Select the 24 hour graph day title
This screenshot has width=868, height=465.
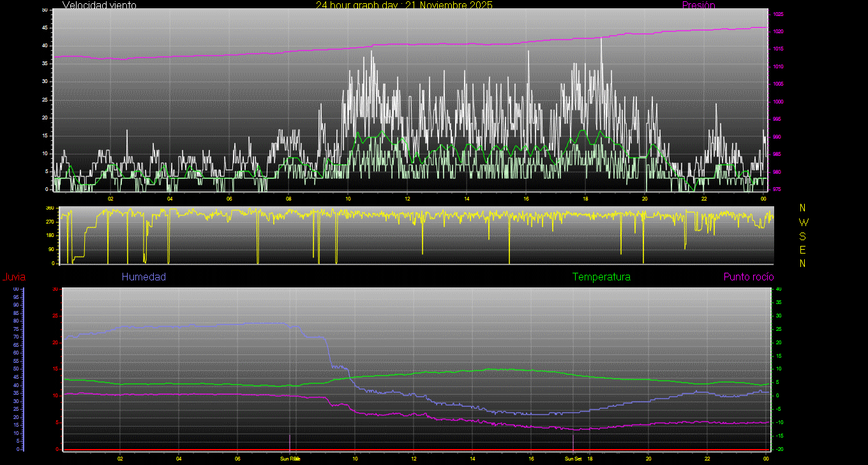tap(404, 5)
